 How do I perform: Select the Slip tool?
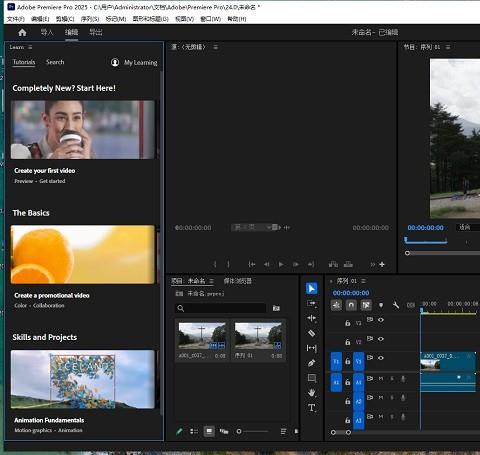tap(312, 348)
